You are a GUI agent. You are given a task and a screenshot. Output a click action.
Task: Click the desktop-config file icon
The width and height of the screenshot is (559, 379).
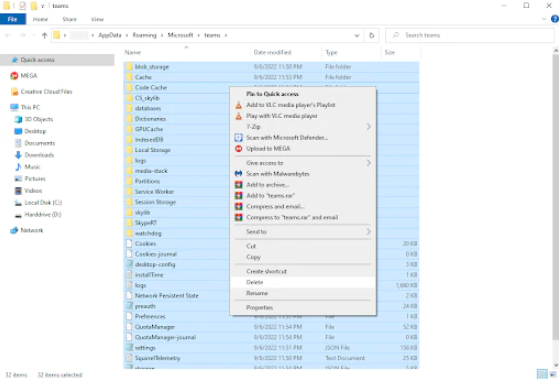[x=129, y=265]
